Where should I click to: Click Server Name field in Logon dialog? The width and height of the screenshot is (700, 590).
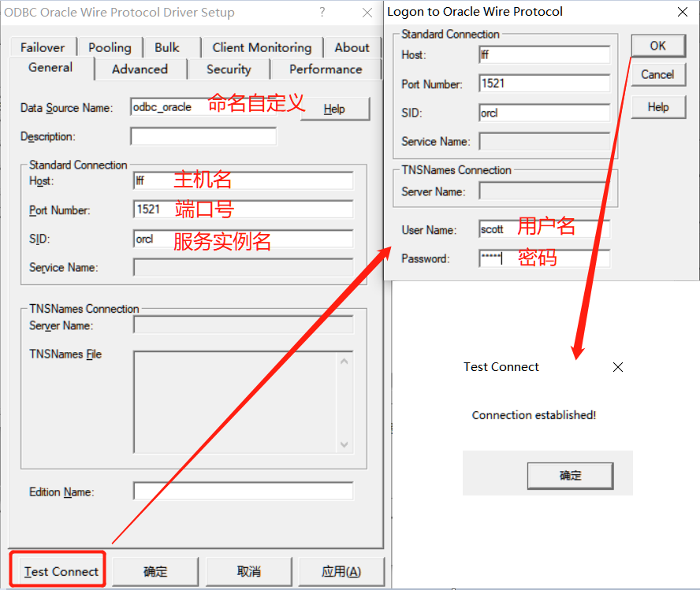[x=544, y=191]
